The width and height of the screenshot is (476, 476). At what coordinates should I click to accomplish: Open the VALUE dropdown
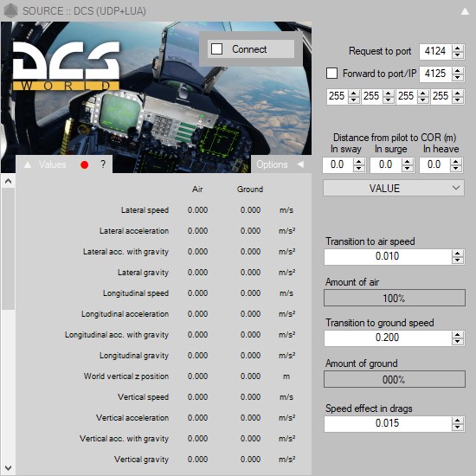394,188
